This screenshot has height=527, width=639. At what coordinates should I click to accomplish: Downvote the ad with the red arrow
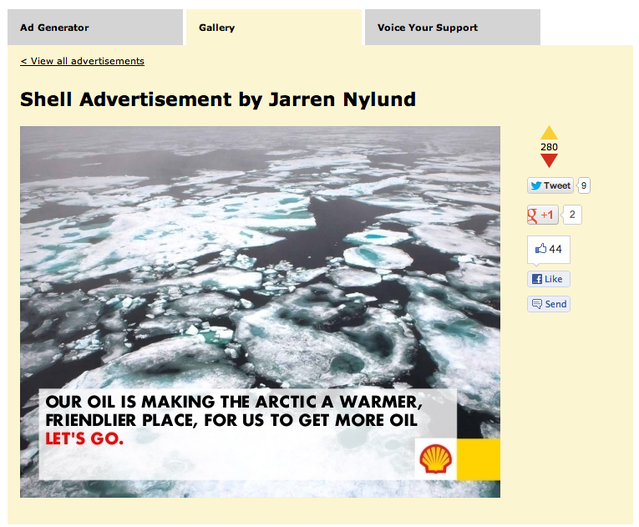point(549,160)
